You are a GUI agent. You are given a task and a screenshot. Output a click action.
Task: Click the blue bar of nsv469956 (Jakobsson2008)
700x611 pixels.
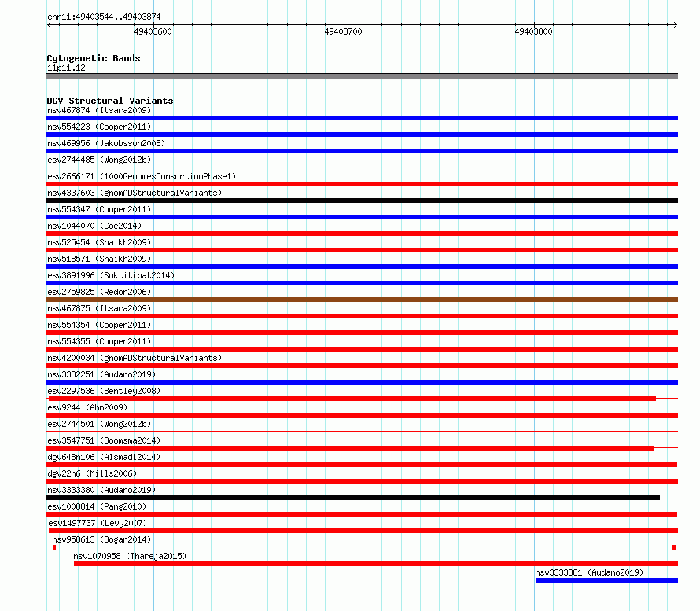[362, 151]
